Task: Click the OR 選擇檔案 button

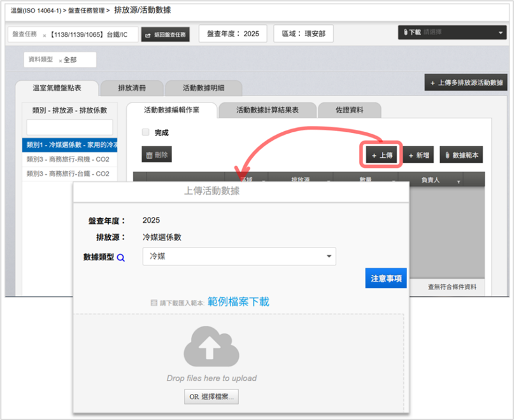Action: point(211,396)
